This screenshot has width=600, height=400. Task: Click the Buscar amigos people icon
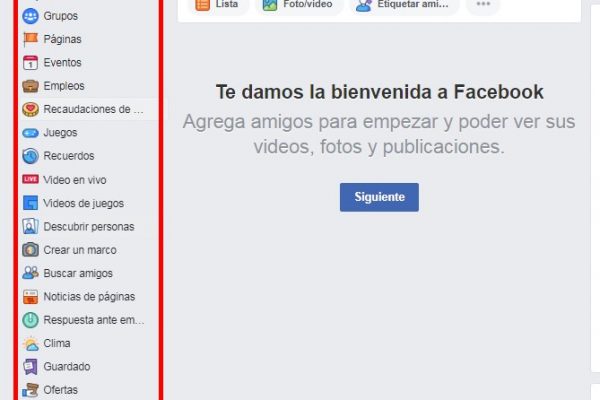(x=30, y=273)
